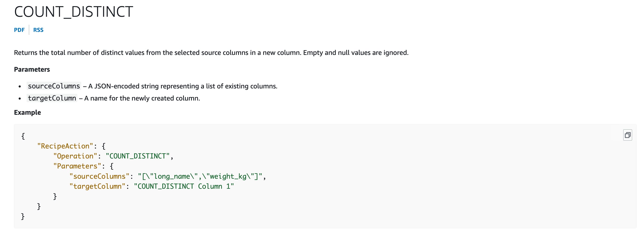Image resolution: width=644 pixels, height=242 pixels.
Task: Click the sourceColumns description about JSON-encoded string
Action: [182, 86]
